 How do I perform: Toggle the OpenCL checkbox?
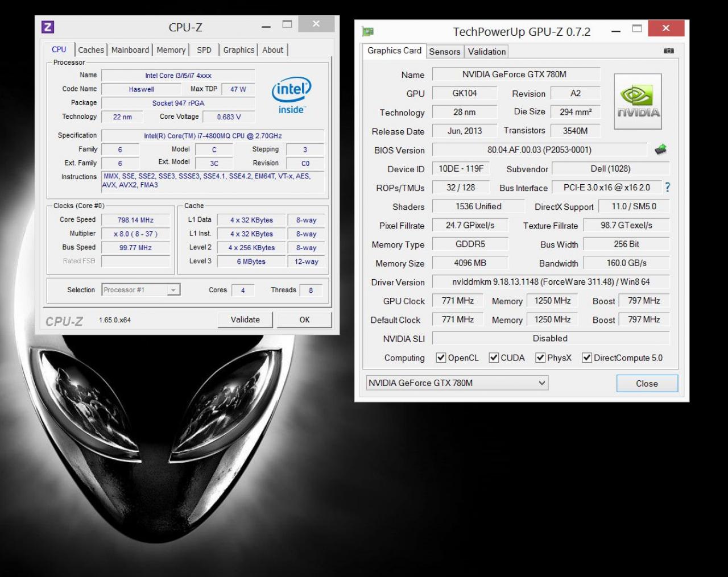(x=441, y=358)
